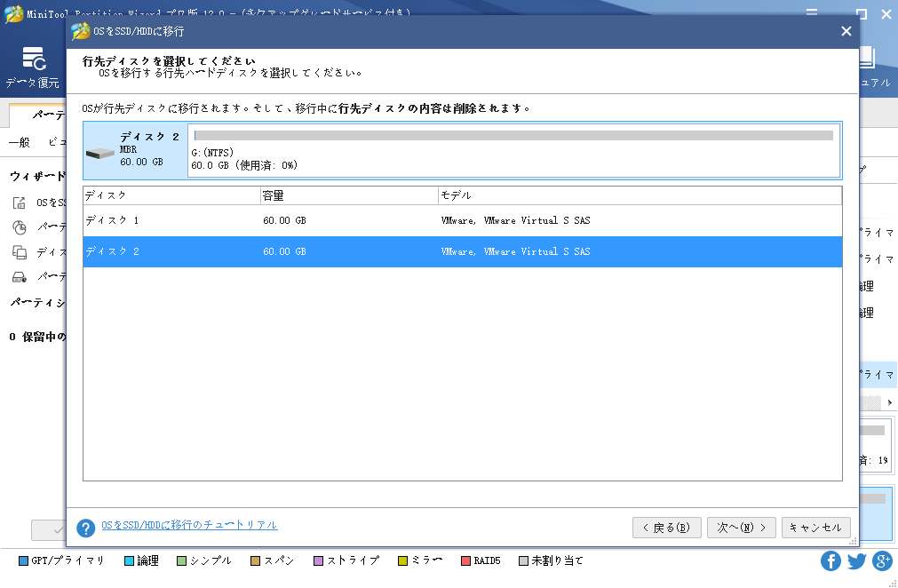Close the OSをSSD/HDDに移行 dialog
The height and width of the screenshot is (588, 898).
[846, 31]
